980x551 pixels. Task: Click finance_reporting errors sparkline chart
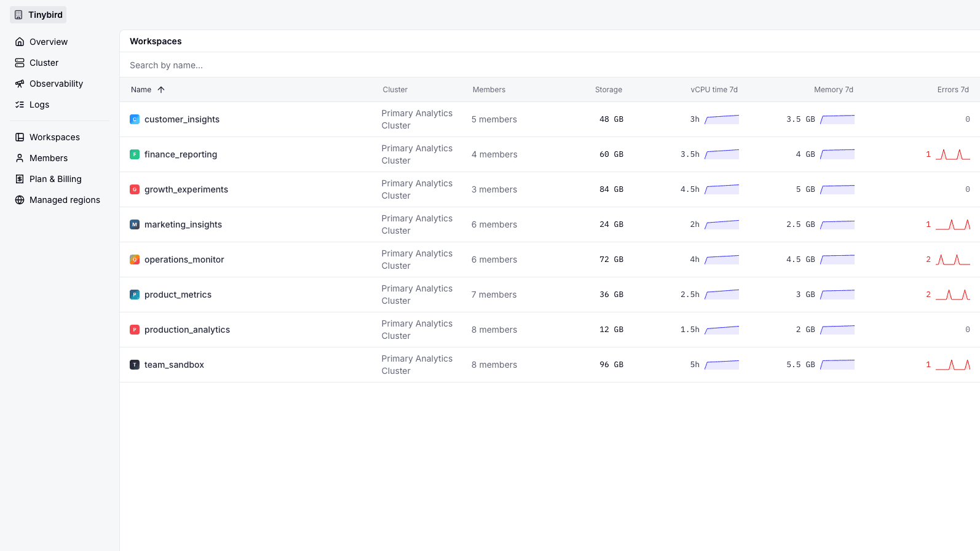pyautogui.click(x=953, y=154)
